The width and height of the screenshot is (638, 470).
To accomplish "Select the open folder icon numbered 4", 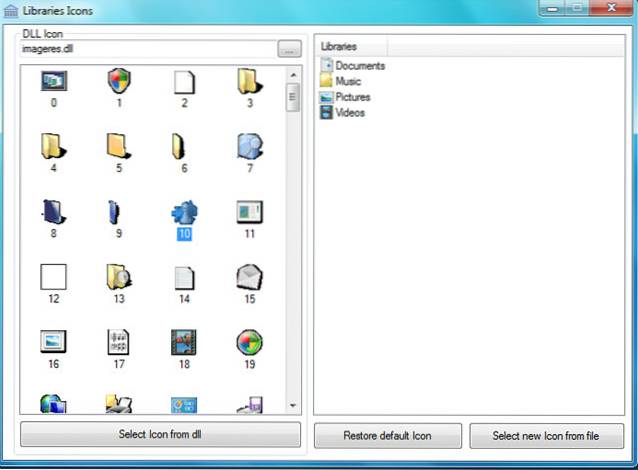I will [x=54, y=146].
